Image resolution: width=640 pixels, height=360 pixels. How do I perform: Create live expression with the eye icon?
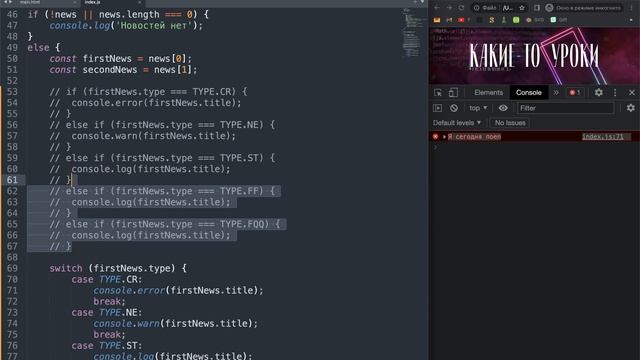503,108
